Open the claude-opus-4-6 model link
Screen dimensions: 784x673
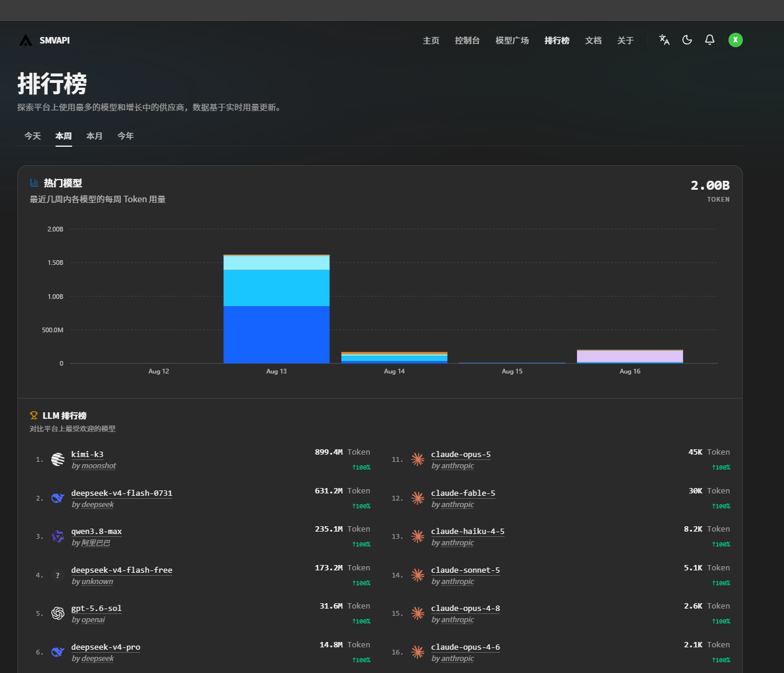pos(465,647)
